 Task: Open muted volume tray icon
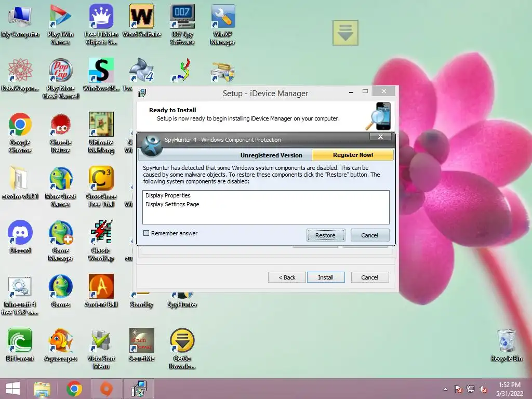[483, 389]
